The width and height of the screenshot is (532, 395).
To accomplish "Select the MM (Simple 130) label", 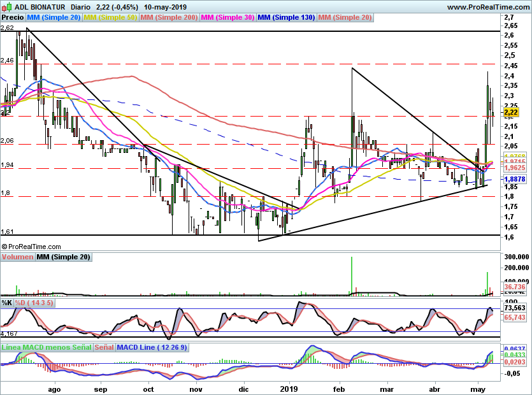I will tap(286, 18).
